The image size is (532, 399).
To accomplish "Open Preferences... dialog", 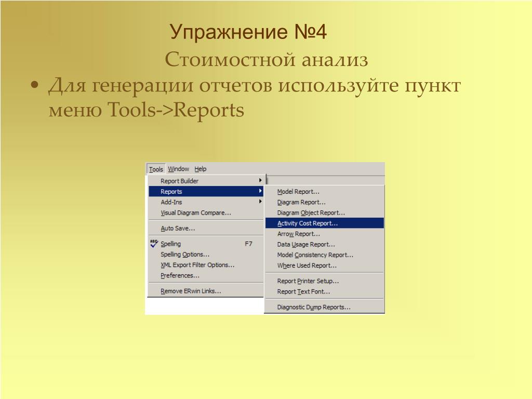I will click(x=206, y=275).
